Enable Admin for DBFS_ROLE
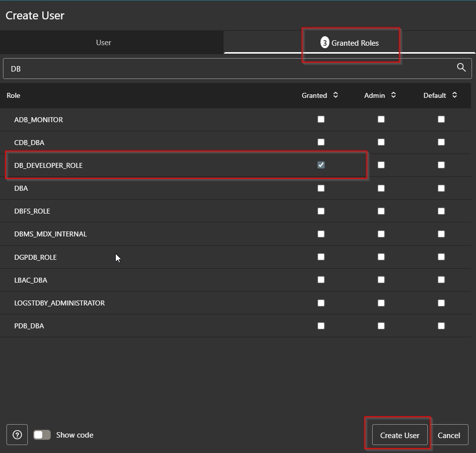This screenshot has width=476, height=453. pyautogui.click(x=381, y=211)
